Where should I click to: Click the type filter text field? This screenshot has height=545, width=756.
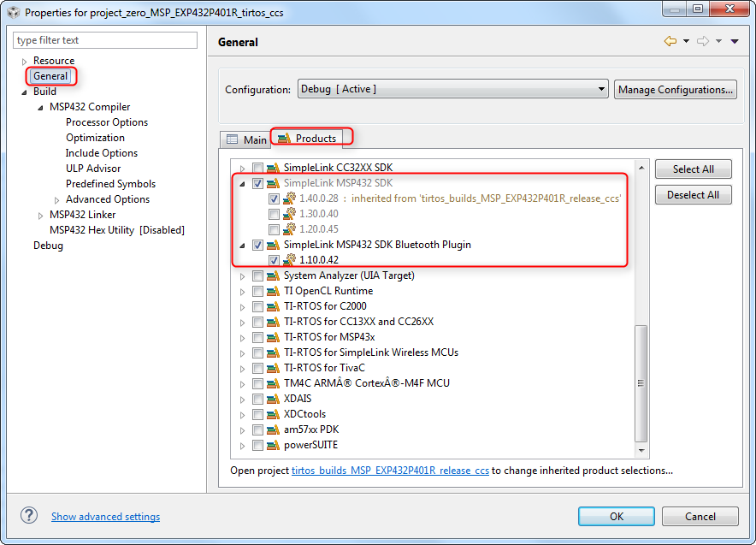(105, 40)
